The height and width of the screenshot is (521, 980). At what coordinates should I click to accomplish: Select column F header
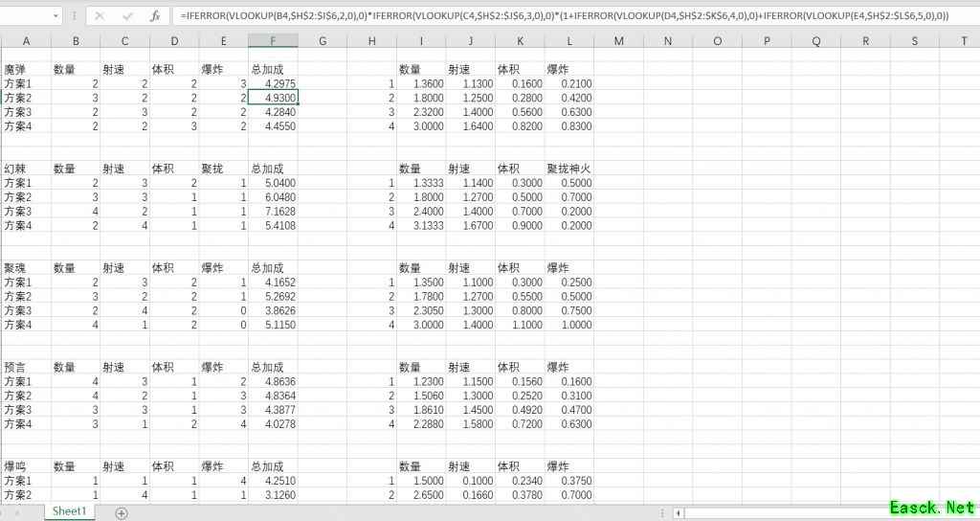click(273, 40)
